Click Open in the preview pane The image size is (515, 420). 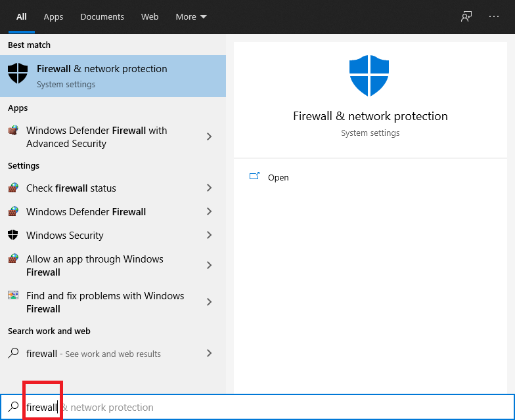(278, 177)
